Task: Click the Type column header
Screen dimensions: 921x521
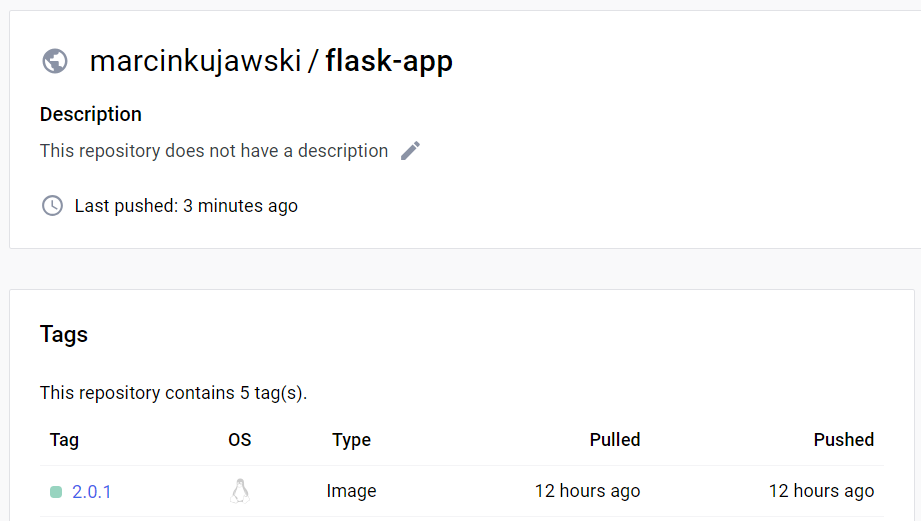Action: pyautogui.click(x=351, y=440)
